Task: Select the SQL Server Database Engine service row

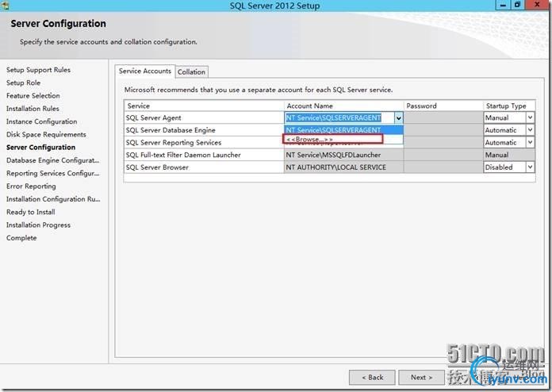Action: click(x=204, y=130)
